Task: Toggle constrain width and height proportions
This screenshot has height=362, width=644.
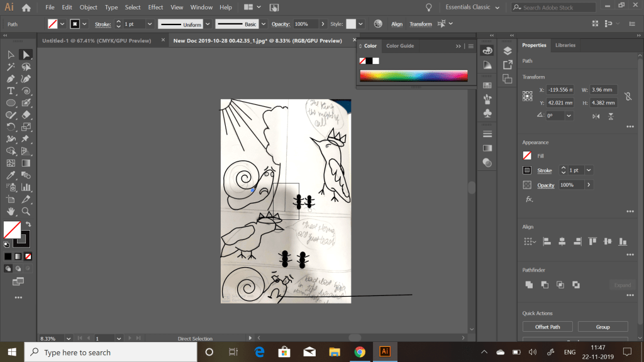Action: pyautogui.click(x=627, y=96)
